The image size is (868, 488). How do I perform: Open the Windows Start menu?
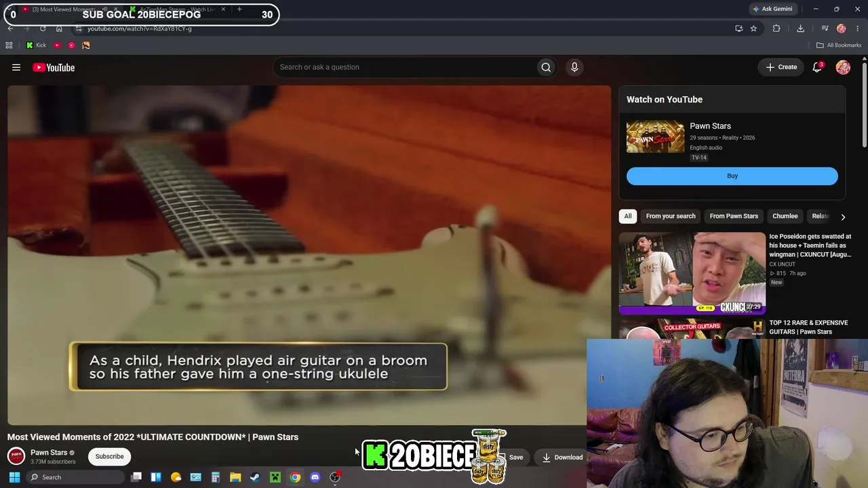coord(14,477)
